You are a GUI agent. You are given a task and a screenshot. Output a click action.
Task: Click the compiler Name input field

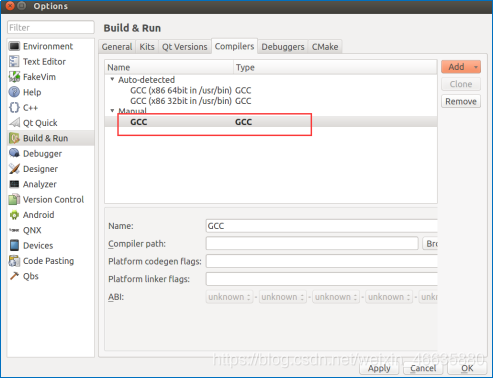tap(322, 226)
